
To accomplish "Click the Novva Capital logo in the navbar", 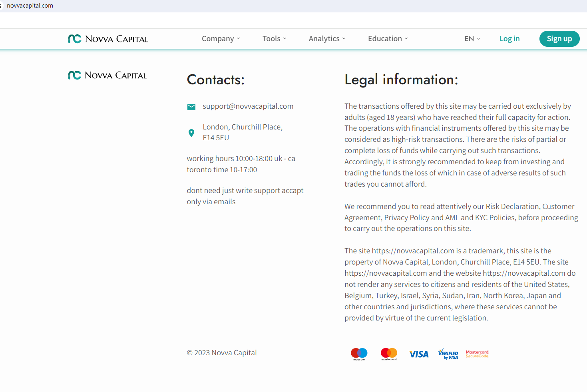I will (108, 39).
